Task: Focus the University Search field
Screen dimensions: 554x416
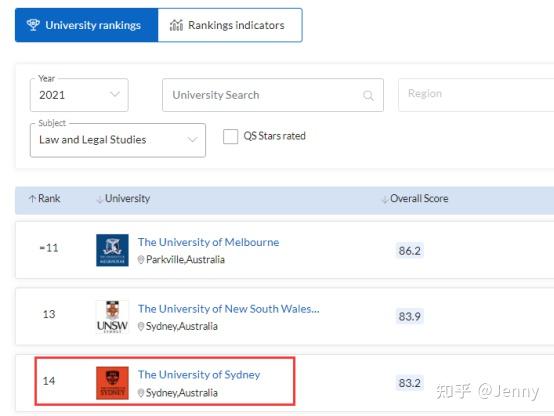Action: [273, 95]
